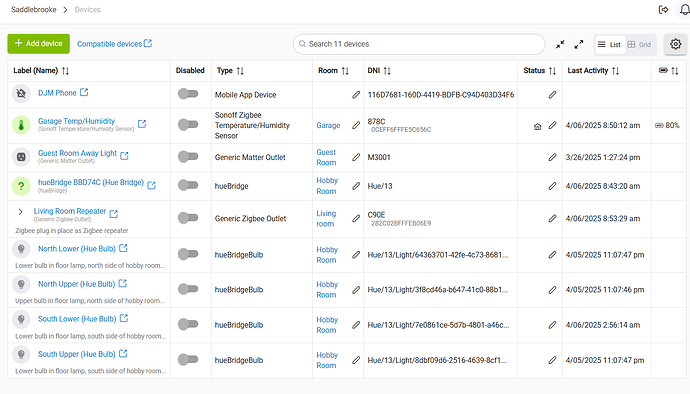Open Compatible devices link

click(114, 44)
